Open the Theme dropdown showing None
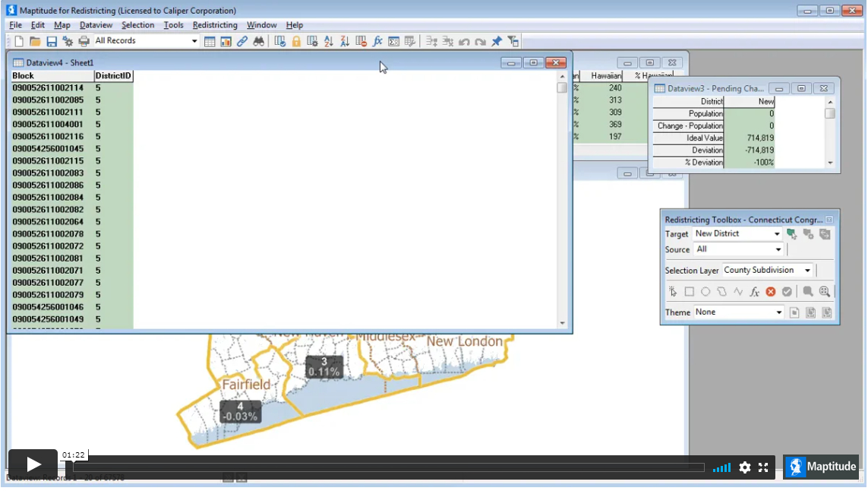The height and width of the screenshot is (491, 868). click(778, 312)
